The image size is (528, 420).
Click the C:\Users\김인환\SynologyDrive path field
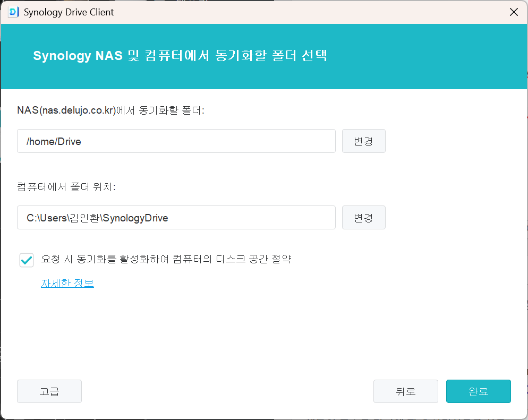click(x=176, y=217)
